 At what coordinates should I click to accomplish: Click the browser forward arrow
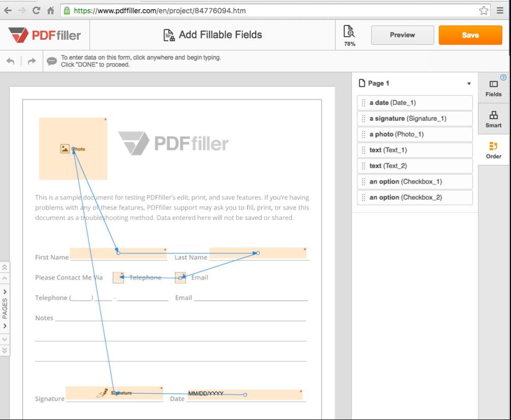pyautogui.click(x=22, y=11)
